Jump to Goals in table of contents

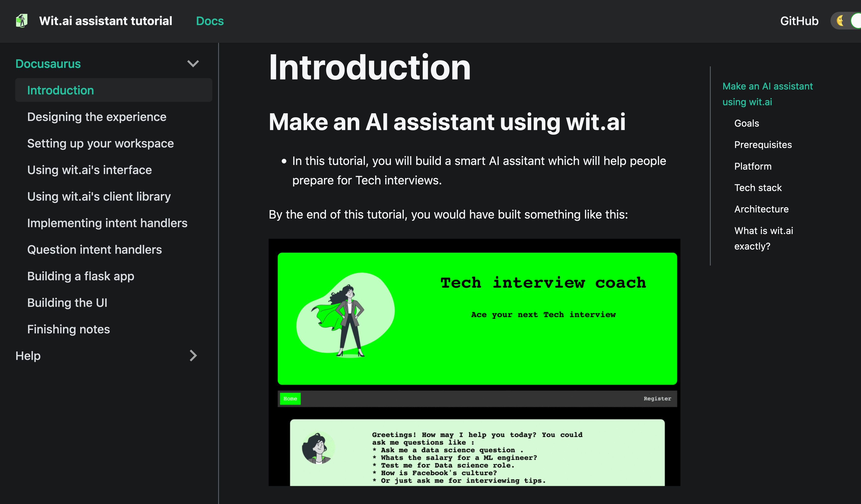pyautogui.click(x=747, y=123)
